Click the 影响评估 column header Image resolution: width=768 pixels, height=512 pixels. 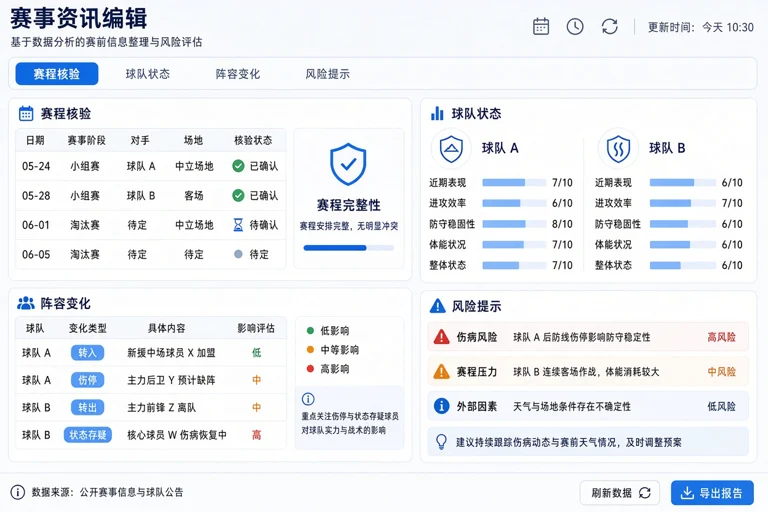256,328
